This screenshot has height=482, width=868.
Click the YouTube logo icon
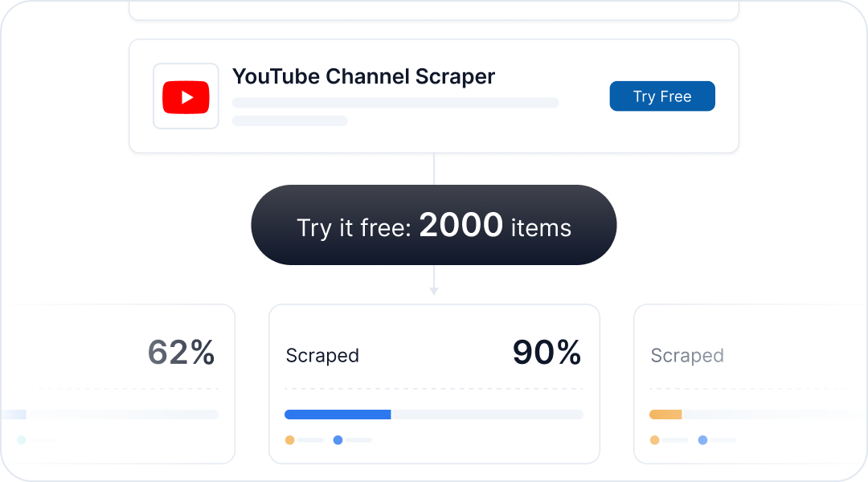[x=186, y=97]
